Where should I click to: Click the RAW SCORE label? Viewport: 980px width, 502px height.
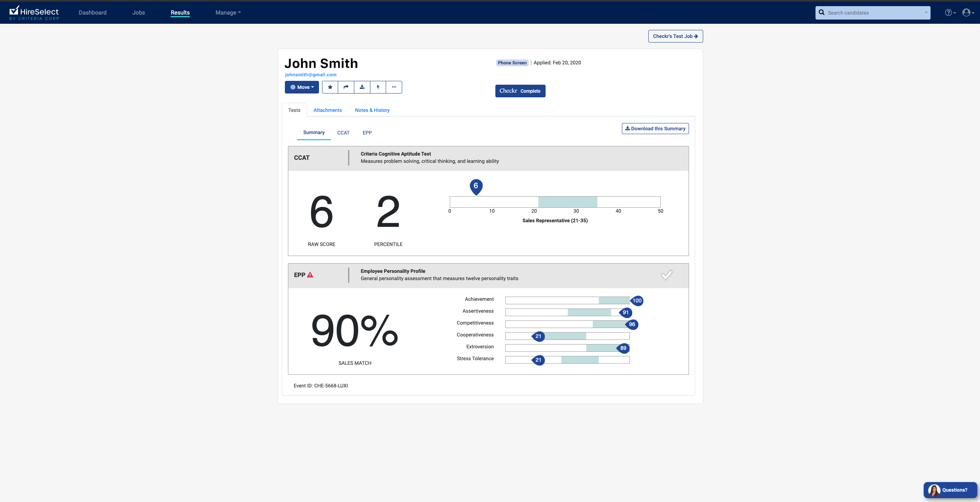tap(321, 244)
